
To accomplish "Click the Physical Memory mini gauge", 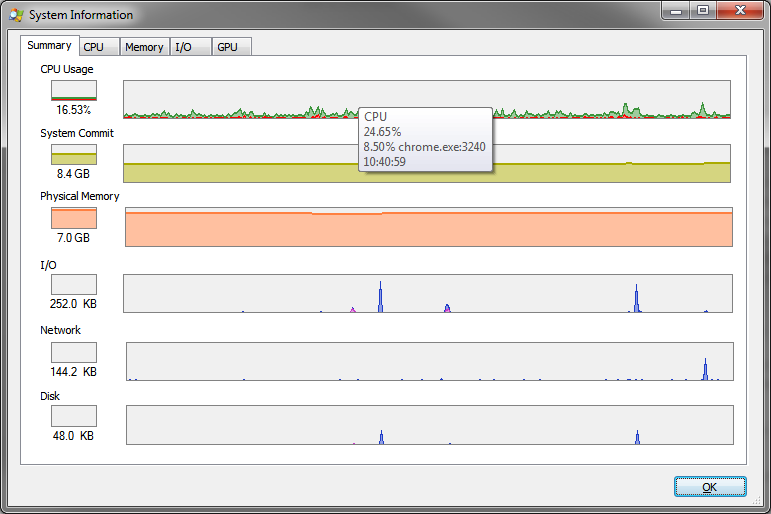I will click(x=74, y=218).
